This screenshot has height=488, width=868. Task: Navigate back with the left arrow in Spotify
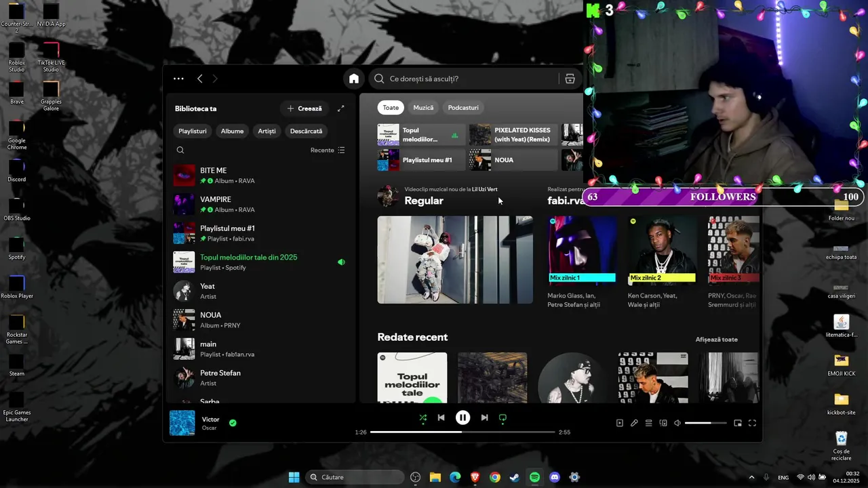(200, 79)
